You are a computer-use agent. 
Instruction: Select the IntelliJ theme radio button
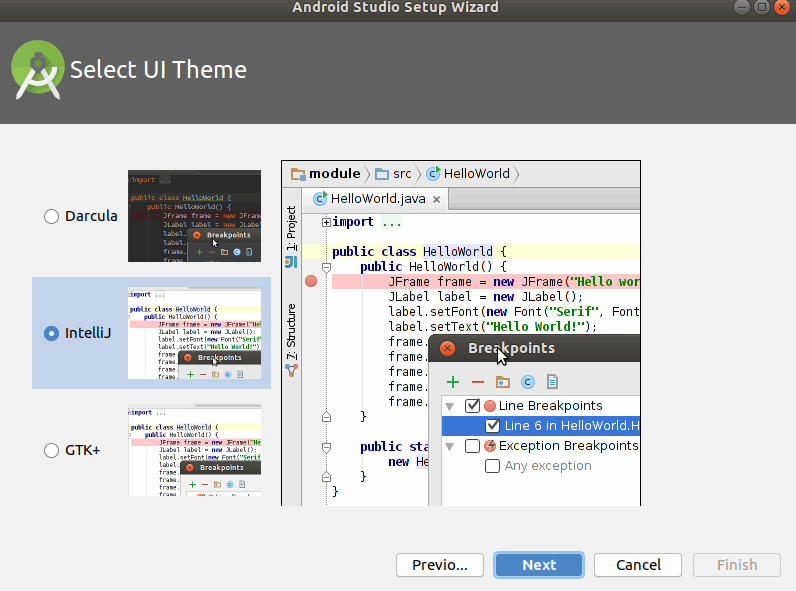pyautogui.click(x=51, y=333)
